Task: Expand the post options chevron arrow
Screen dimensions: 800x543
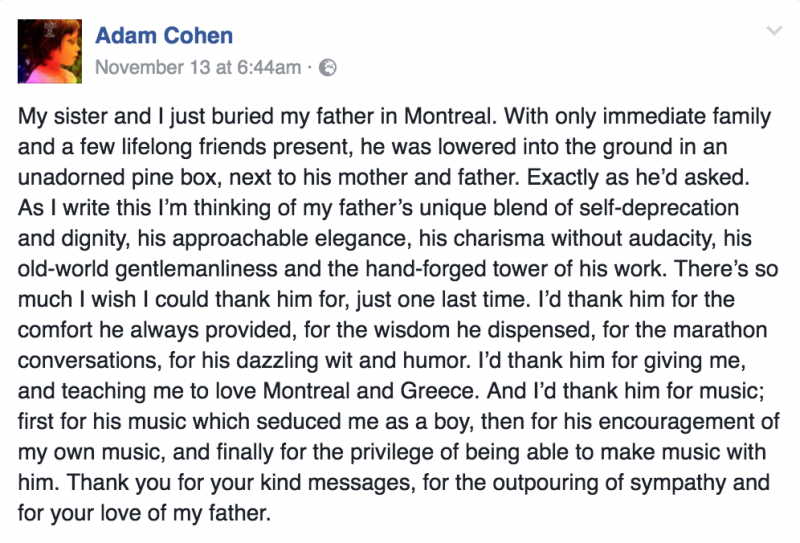Action: (773, 32)
